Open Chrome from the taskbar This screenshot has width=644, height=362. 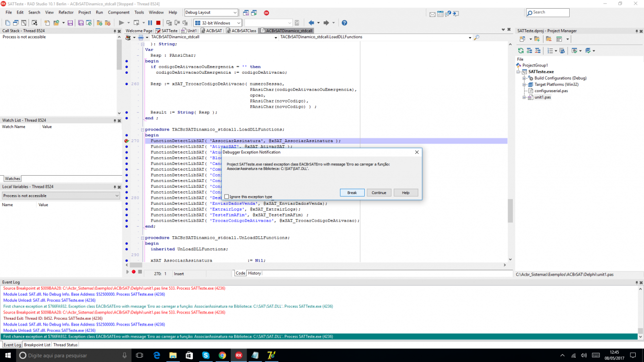[x=222, y=355]
